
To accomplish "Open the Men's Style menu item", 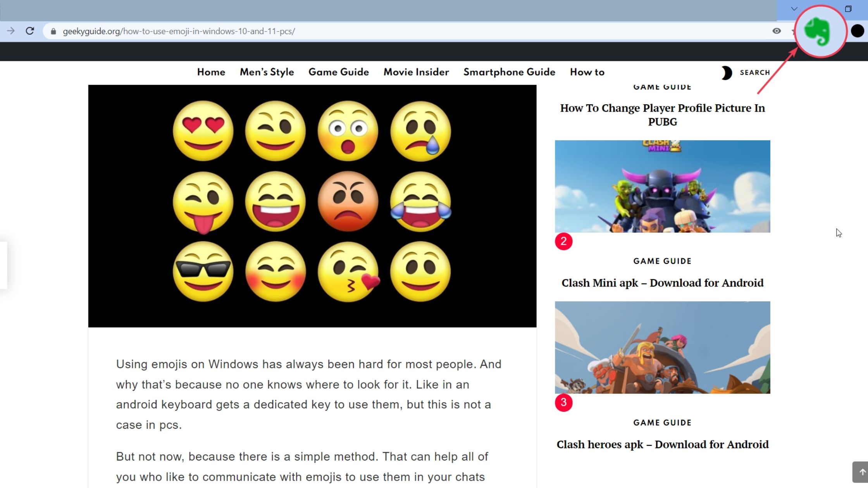I will click(x=267, y=72).
